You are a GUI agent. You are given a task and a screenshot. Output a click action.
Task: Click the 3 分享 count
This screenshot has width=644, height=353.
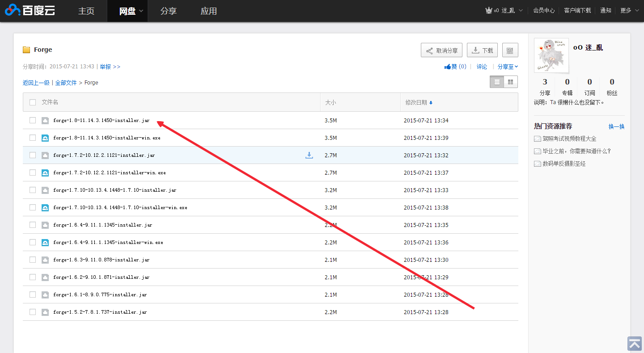(545, 87)
